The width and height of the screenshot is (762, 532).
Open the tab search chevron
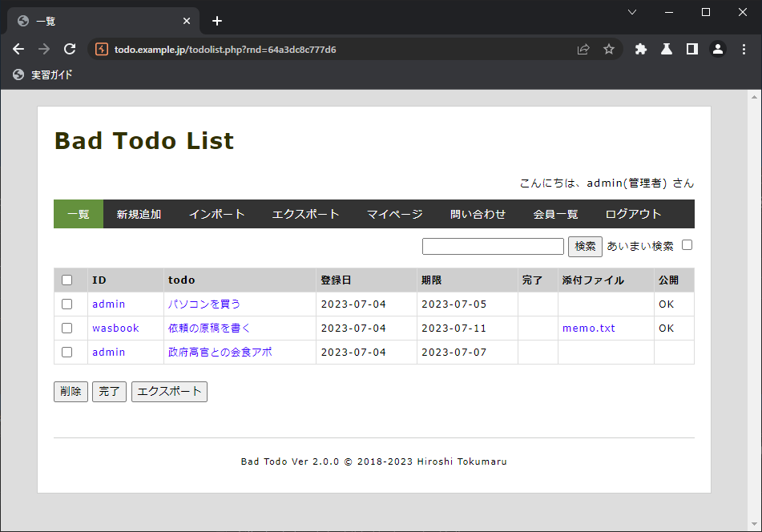(632, 12)
